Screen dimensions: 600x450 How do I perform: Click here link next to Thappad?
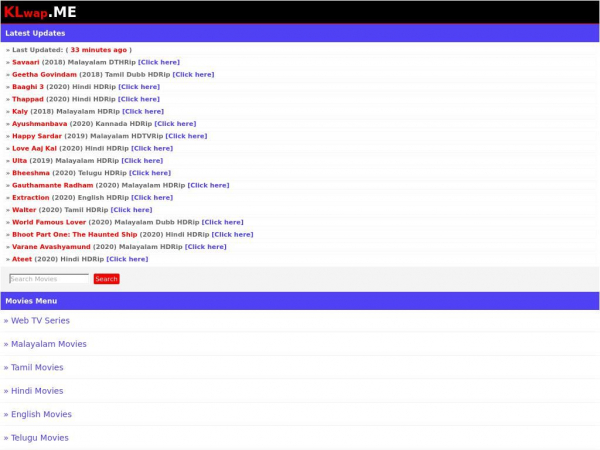click(138, 99)
